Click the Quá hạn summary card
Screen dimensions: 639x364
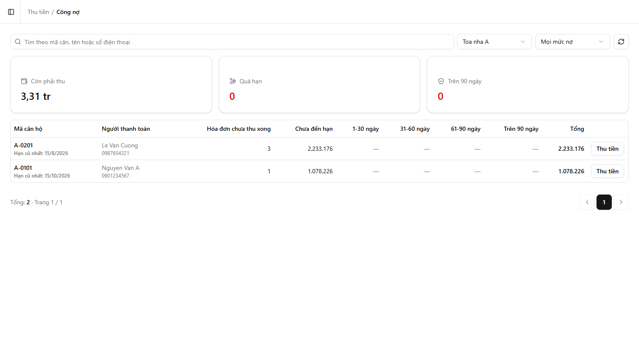click(319, 85)
